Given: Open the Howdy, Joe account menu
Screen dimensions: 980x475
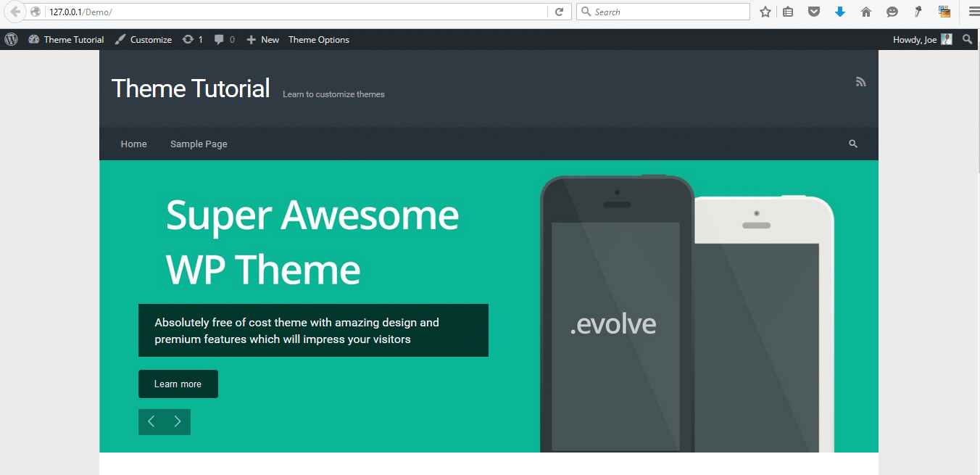Looking at the screenshot, I should pos(922,40).
